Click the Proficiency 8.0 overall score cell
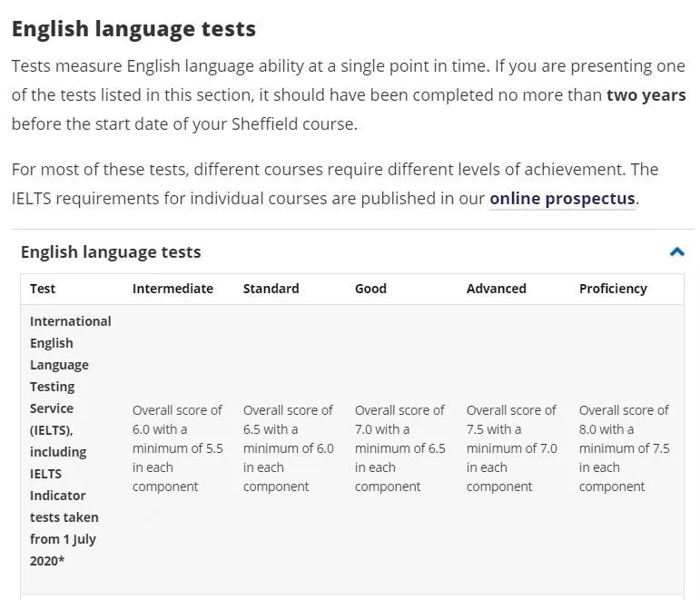 [624, 448]
